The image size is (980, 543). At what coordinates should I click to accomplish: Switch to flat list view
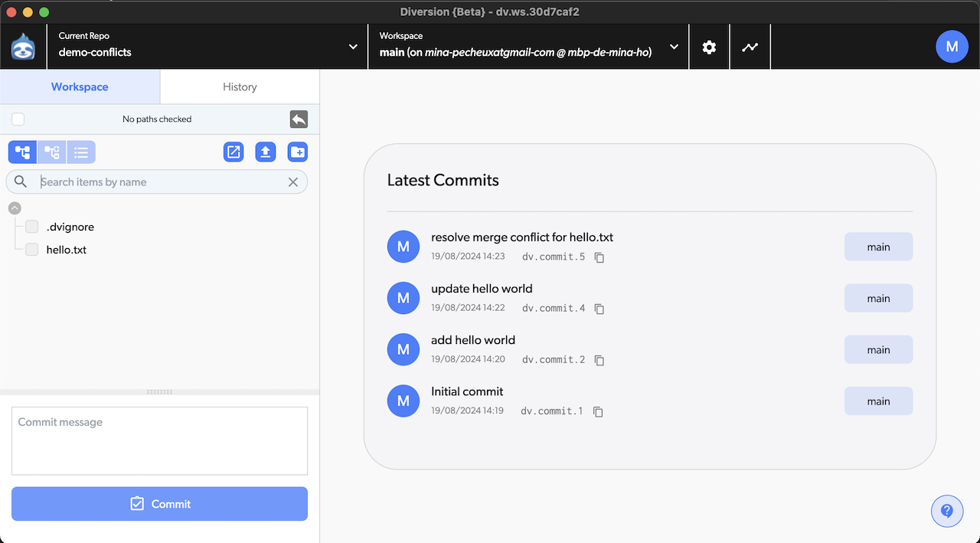(x=81, y=152)
